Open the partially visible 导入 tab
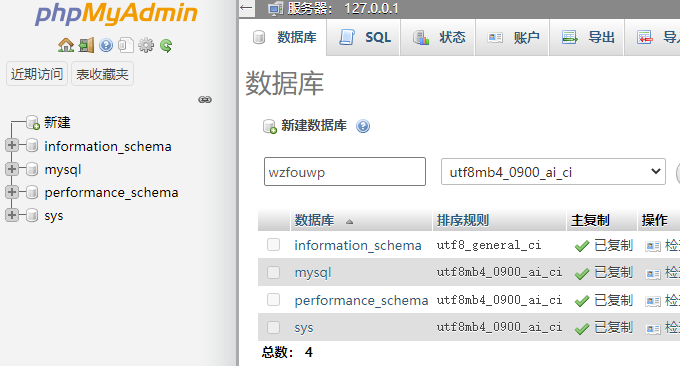Image resolution: width=680 pixels, height=366 pixels. tap(653, 37)
